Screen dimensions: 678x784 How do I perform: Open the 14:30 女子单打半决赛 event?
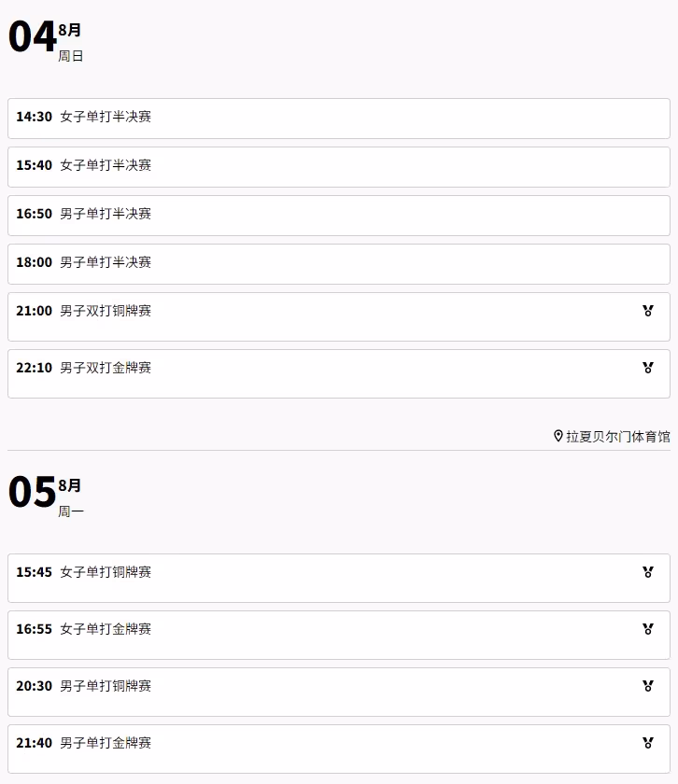(x=339, y=119)
